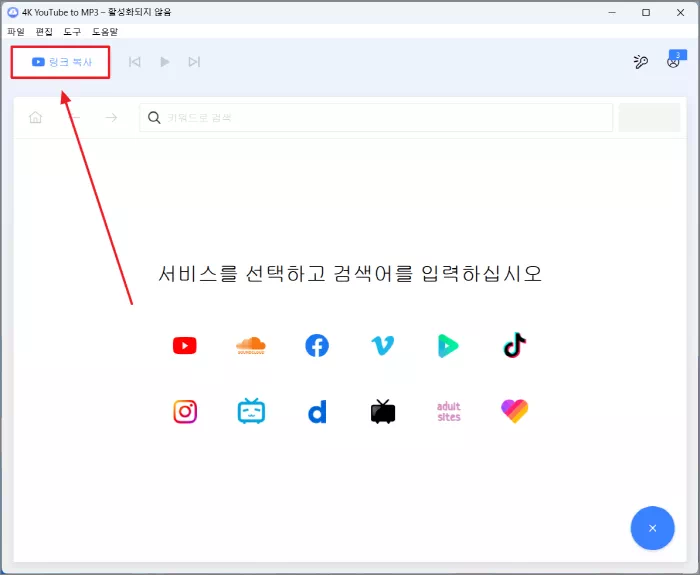The height and width of the screenshot is (575, 700).
Task: Select the black TV service icon
Action: (x=383, y=411)
